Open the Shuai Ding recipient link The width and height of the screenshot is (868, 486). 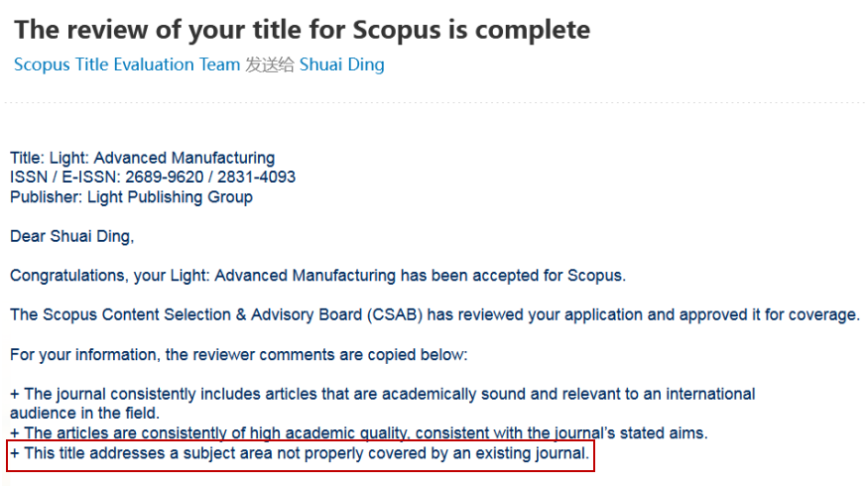[341, 64]
